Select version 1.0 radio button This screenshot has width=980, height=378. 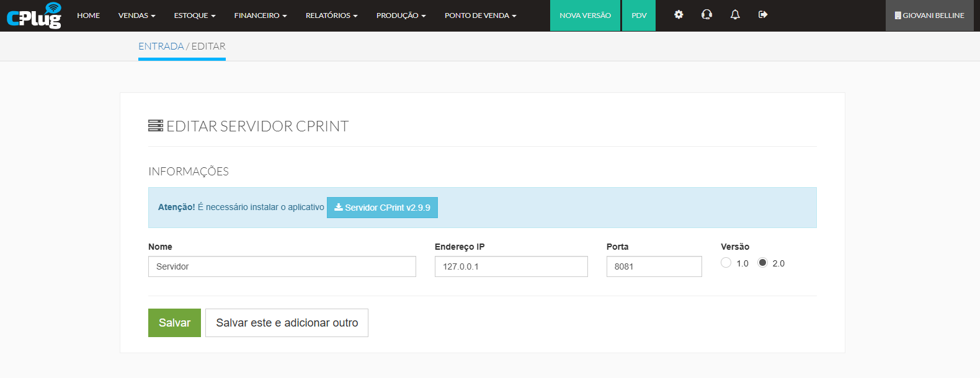726,263
